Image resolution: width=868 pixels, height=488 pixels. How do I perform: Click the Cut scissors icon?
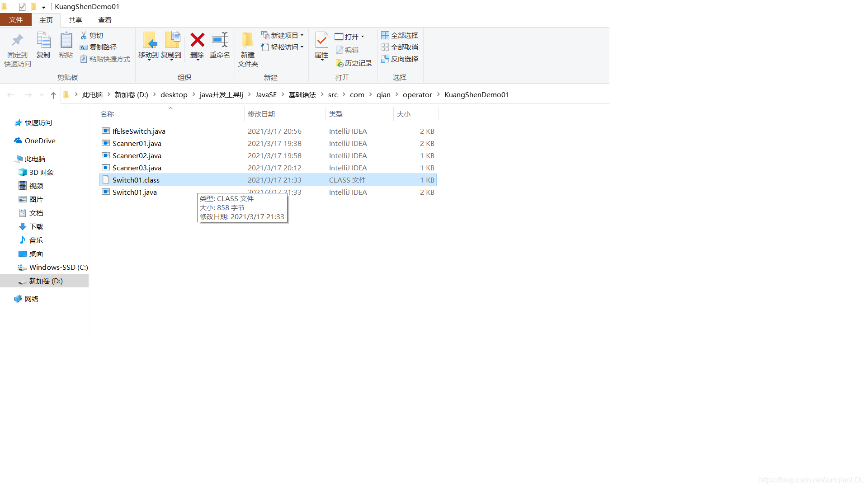(84, 35)
